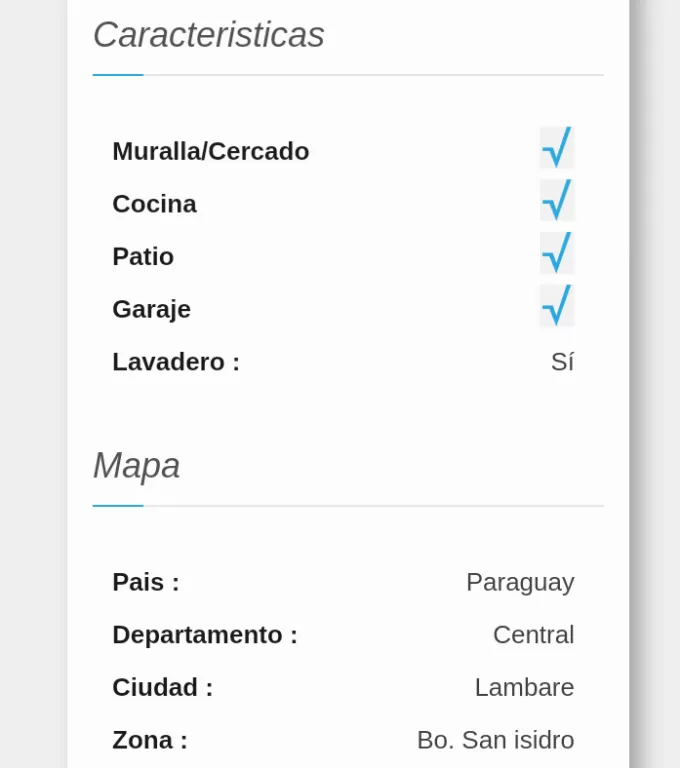680x768 pixels.
Task: Click the Muralla/Cercado label
Action: pyautogui.click(x=211, y=151)
